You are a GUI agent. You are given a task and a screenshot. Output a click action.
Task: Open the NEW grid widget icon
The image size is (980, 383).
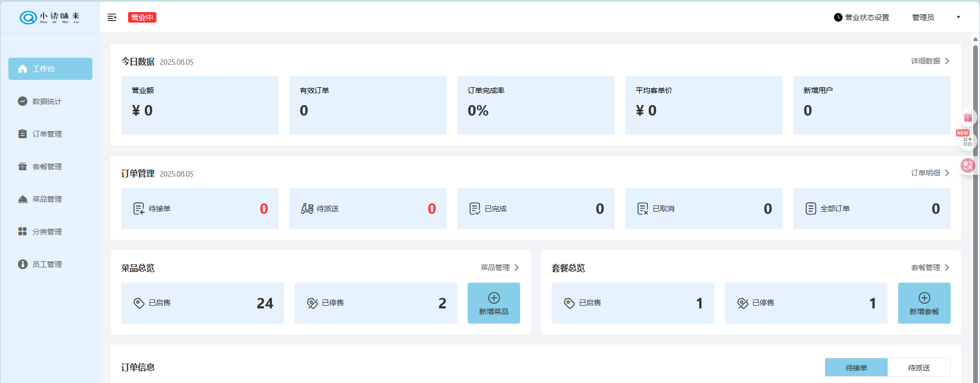(967, 141)
